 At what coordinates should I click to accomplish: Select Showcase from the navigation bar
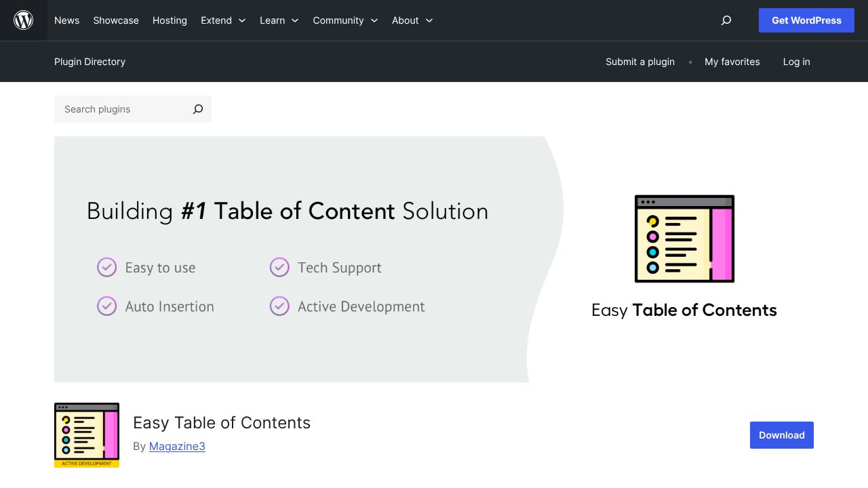(116, 20)
